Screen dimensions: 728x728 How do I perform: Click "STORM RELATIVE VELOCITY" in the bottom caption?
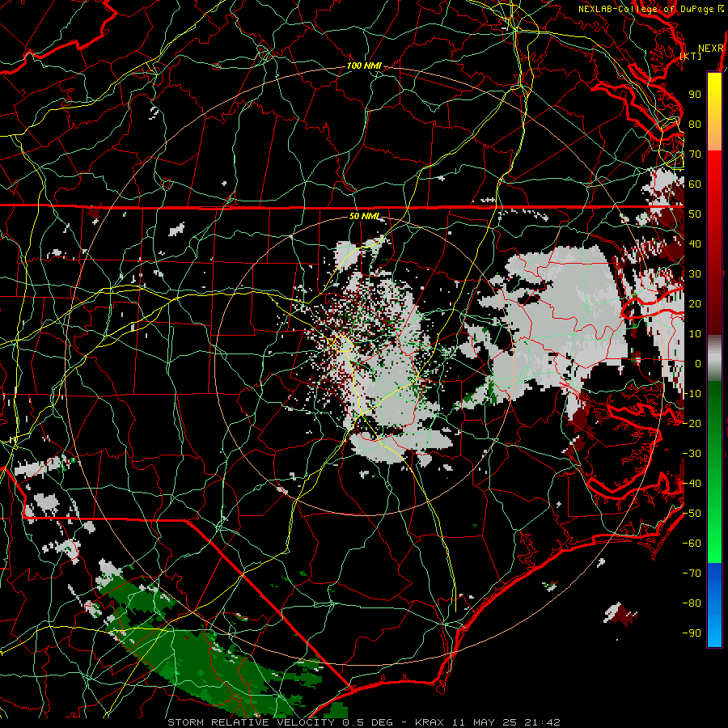tap(253, 722)
